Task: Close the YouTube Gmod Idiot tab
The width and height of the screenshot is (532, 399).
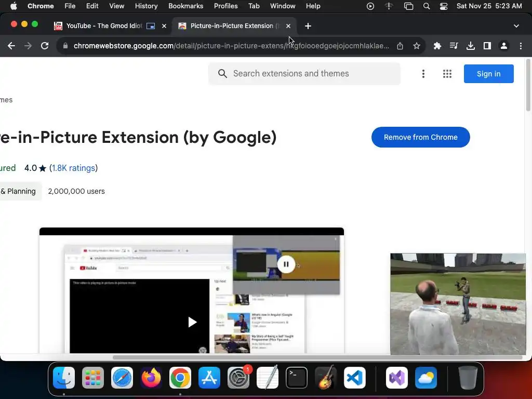Action: [x=164, y=26]
